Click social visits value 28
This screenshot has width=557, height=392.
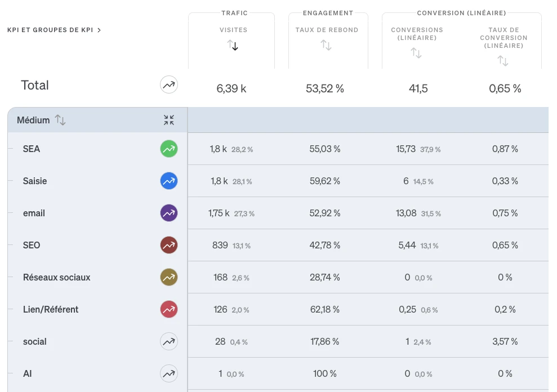click(220, 341)
